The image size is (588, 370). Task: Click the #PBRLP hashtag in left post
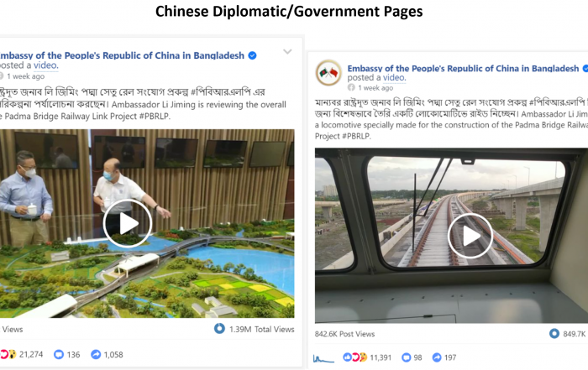pos(155,116)
